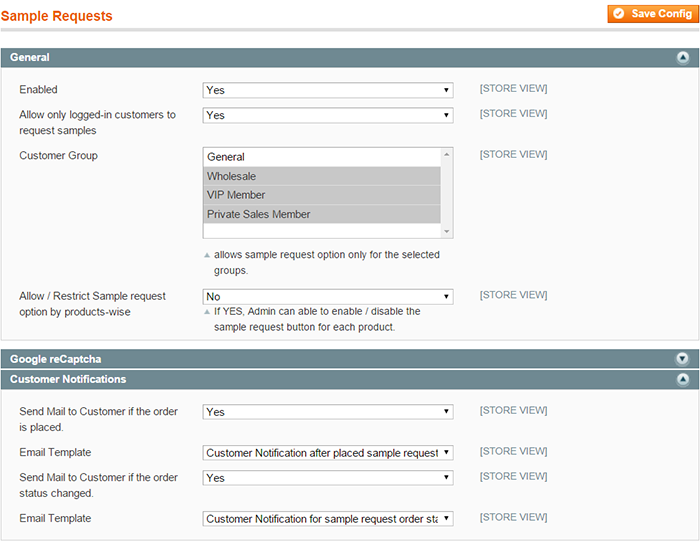The width and height of the screenshot is (700, 542).
Task: Select Wholesale in Customer Group list
Action: (322, 176)
